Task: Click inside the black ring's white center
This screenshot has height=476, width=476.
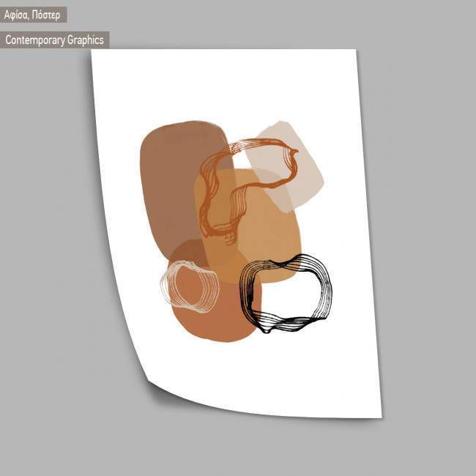Action: [x=293, y=294]
